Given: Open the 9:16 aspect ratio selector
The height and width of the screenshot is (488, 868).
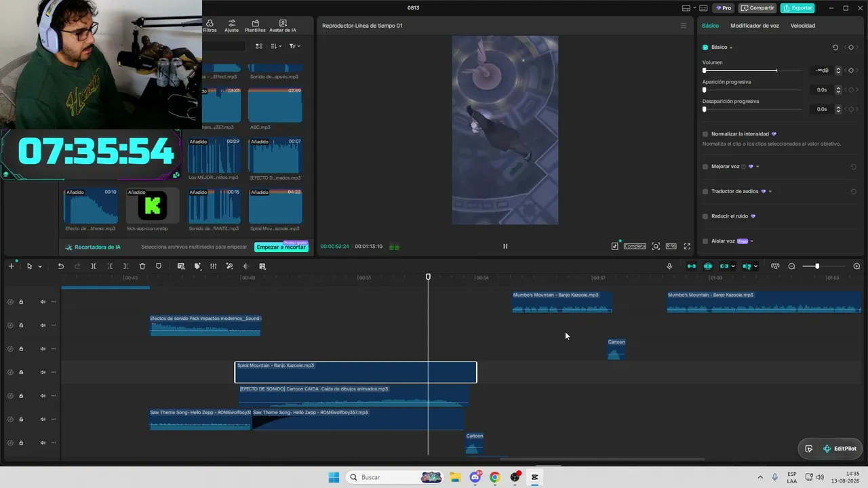Looking at the screenshot, I should pos(671,247).
